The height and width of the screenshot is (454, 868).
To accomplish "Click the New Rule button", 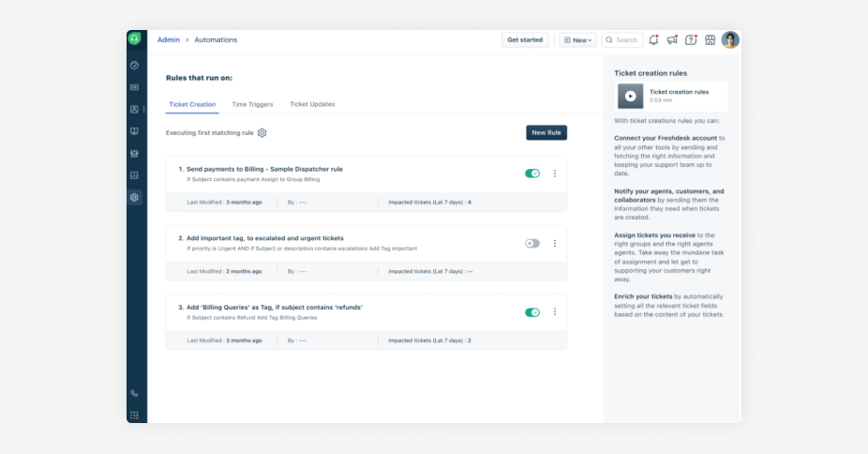I will point(546,133).
